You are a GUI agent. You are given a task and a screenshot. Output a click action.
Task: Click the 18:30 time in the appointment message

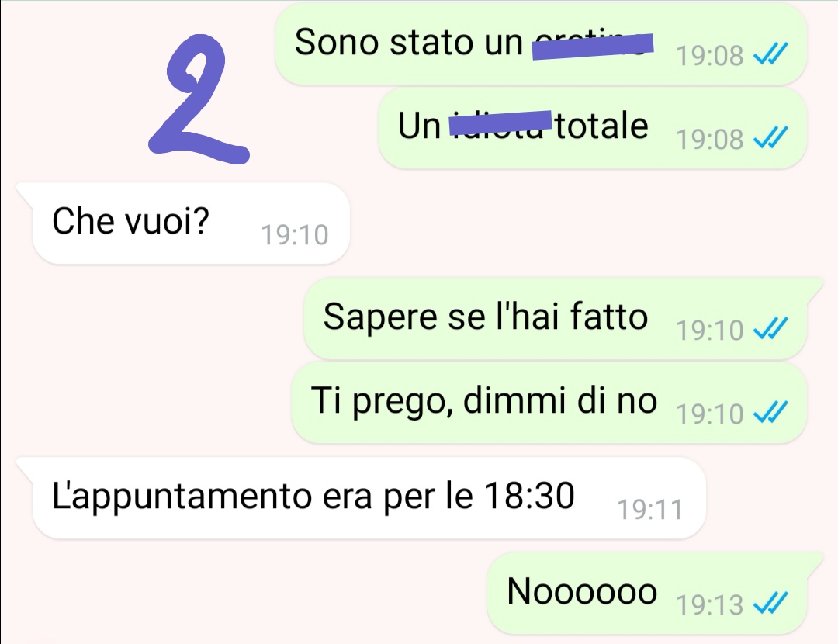529,496
